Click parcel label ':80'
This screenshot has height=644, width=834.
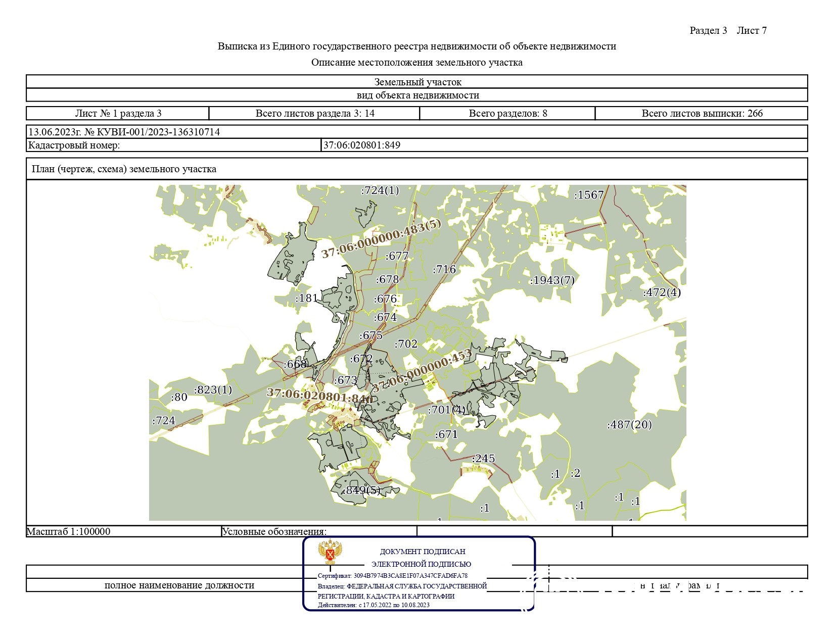(179, 398)
